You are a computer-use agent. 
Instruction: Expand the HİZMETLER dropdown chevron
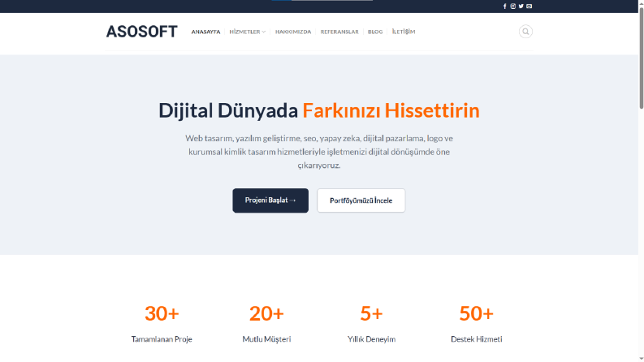264,32
